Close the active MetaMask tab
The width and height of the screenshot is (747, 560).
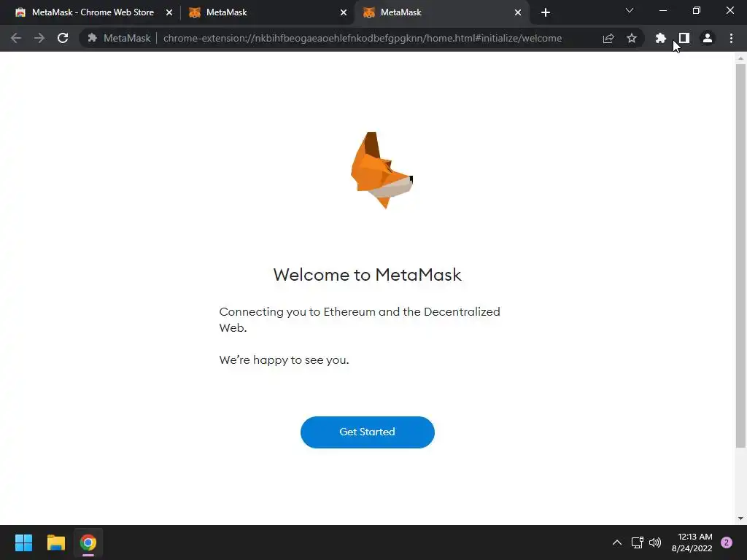click(x=518, y=12)
